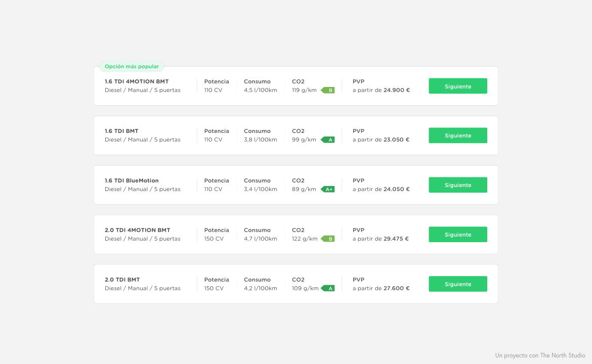Click '110 CV' in the 1.6 TDI 4MOTION BMT row
The image size is (592, 364).
tap(214, 90)
